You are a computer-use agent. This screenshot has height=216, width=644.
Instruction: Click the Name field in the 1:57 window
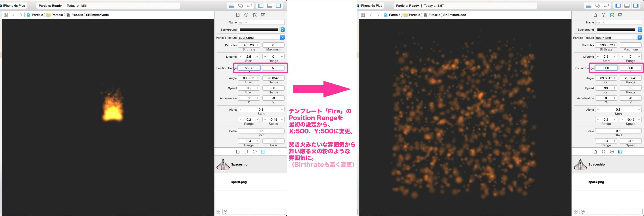[x=618, y=22]
